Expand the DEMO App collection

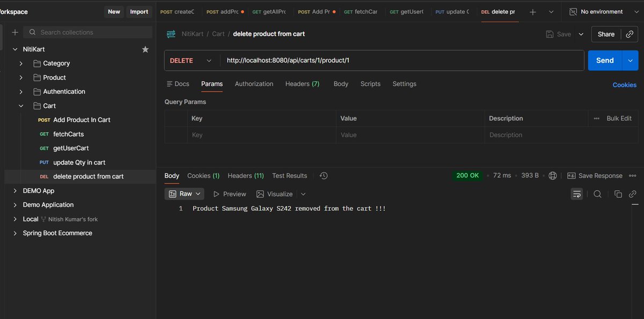(x=14, y=191)
